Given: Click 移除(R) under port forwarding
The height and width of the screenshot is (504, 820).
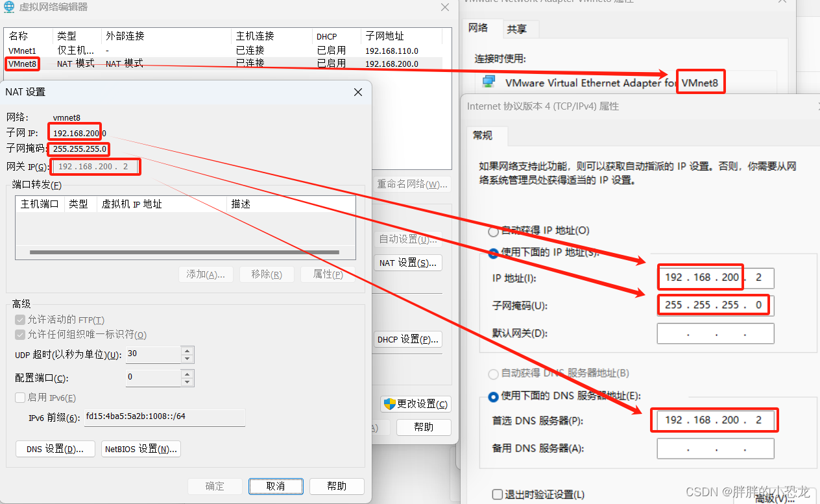Looking at the screenshot, I should click(x=267, y=274).
